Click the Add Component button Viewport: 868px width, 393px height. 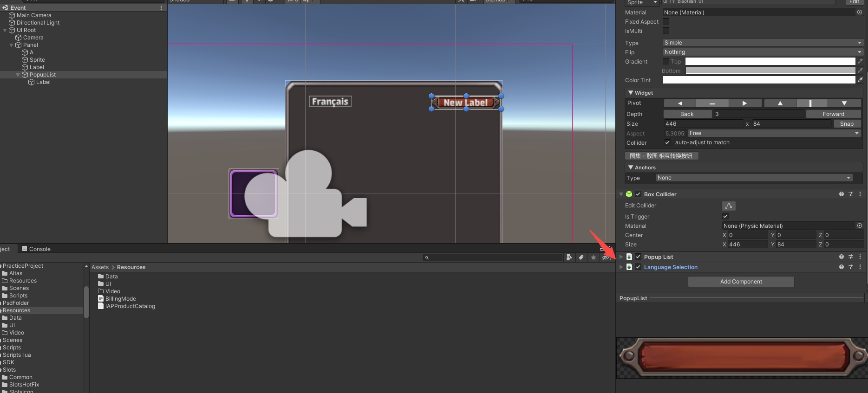(x=741, y=282)
